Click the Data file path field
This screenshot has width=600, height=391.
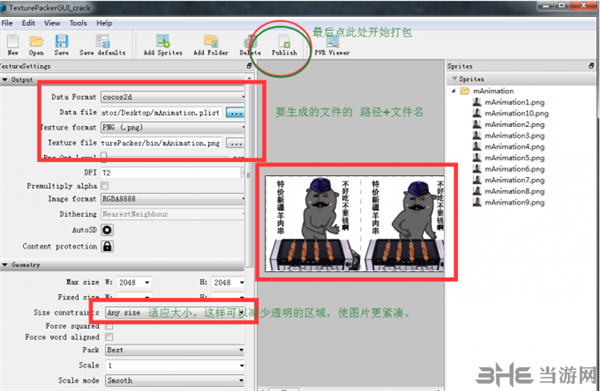pyautogui.click(x=161, y=112)
